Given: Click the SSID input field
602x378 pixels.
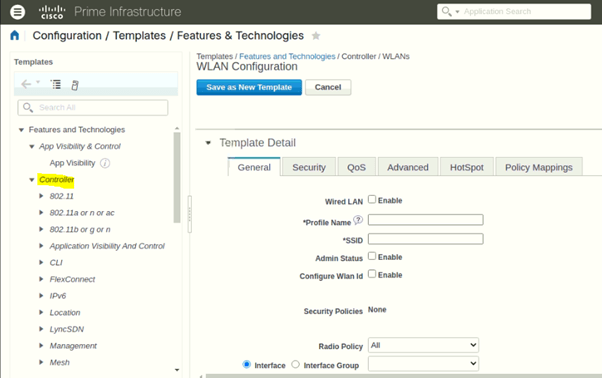Looking at the screenshot, I should click(x=425, y=239).
